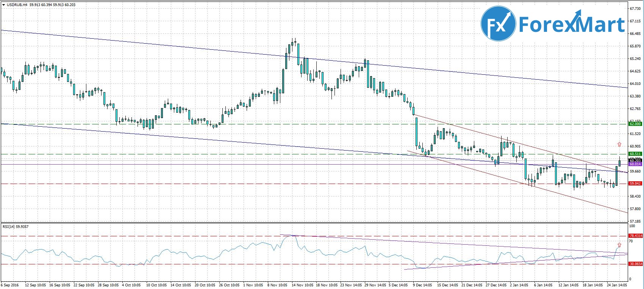Click the 29 Nov 14:05 time label
Screen dimensions: 644x289
pos(375,285)
